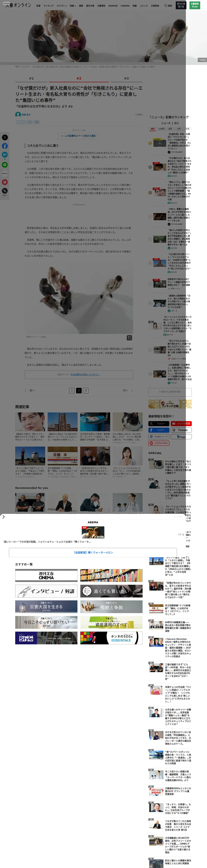This screenshot has width=207, height=868.
Task: Bookmark article on Hatena B! icon
Action: (x=5, y=155)
